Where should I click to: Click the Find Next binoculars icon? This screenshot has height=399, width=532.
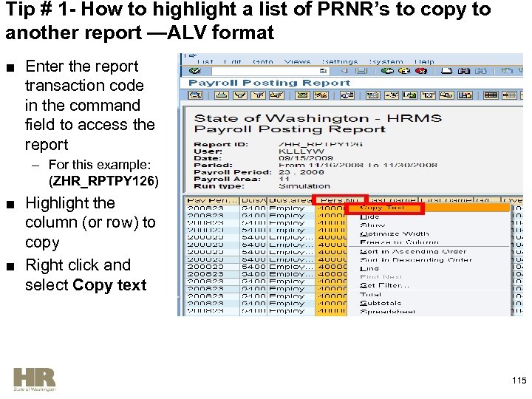[x=480, y=71]
